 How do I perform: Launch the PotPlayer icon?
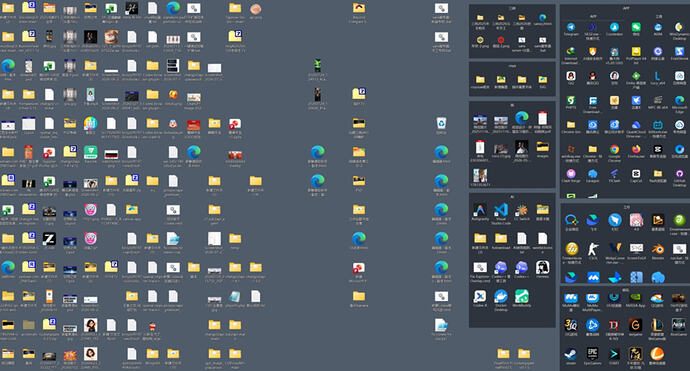(x=636, y=52)
